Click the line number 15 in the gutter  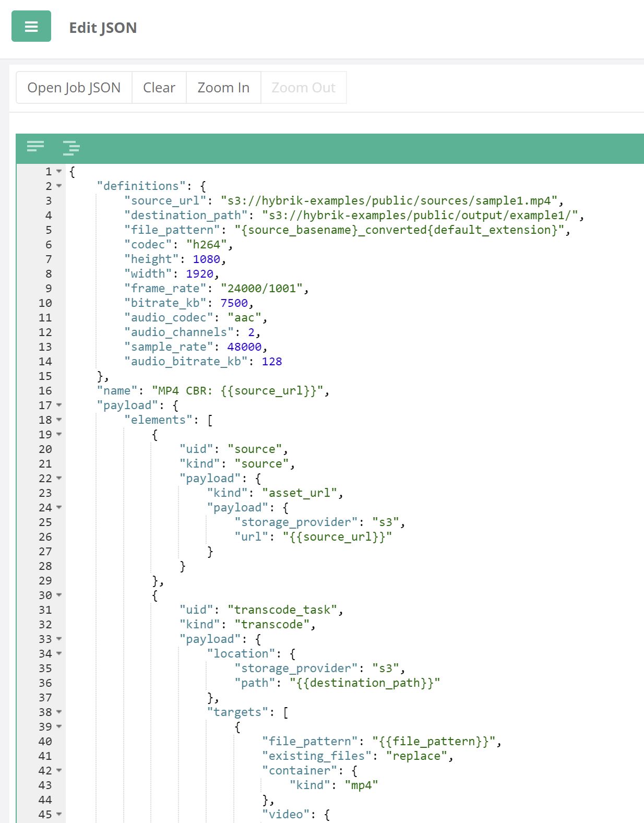45,376
